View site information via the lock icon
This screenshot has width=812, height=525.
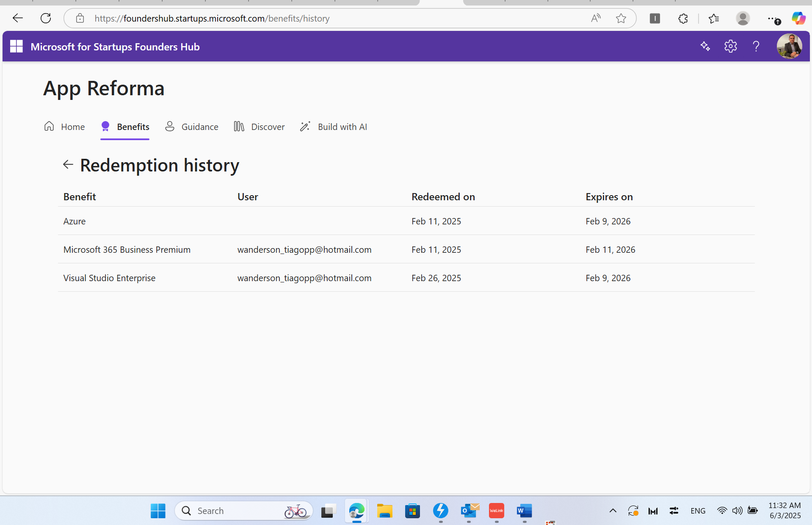(x=80, y=18)
